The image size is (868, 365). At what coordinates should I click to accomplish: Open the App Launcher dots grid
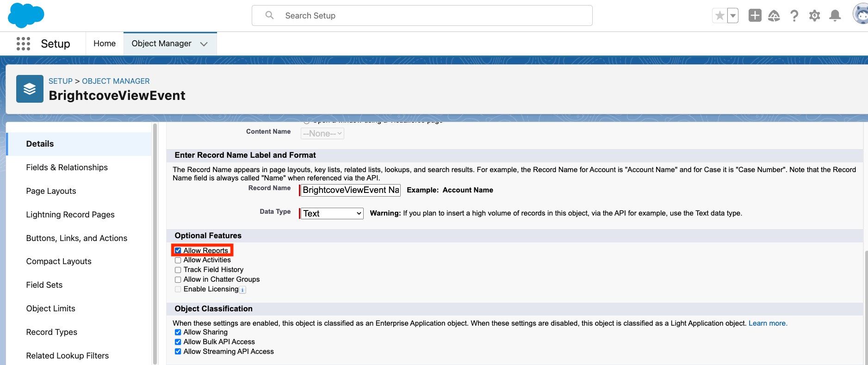[23, 43]
